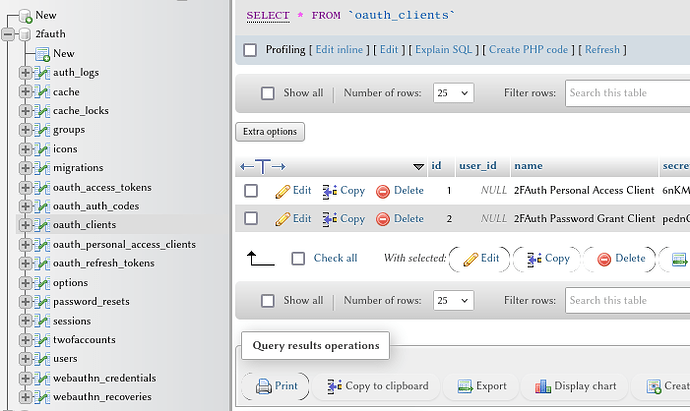690x411 pixels.
Task: Click Copy icon in row 2
Action: click(330, 219)
